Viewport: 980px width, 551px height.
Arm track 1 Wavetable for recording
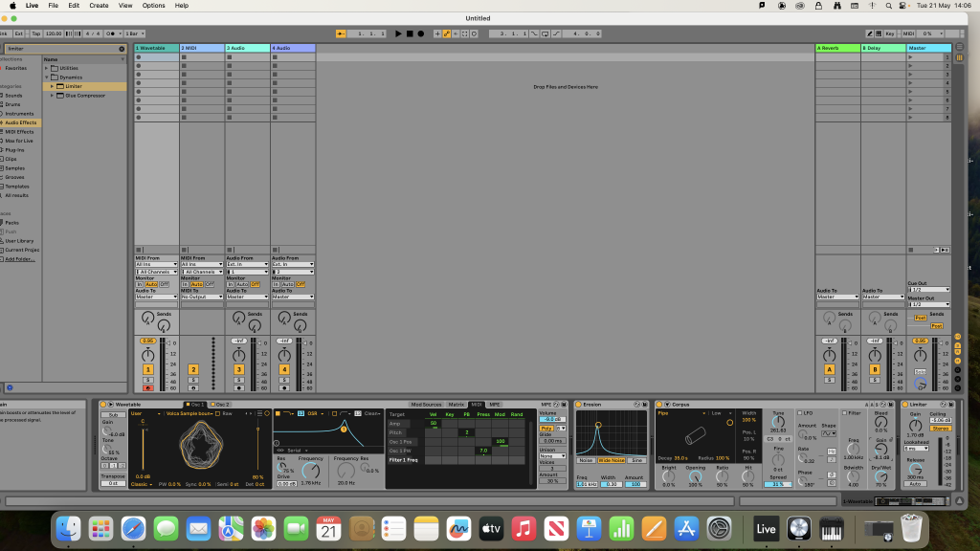[147, 388]
